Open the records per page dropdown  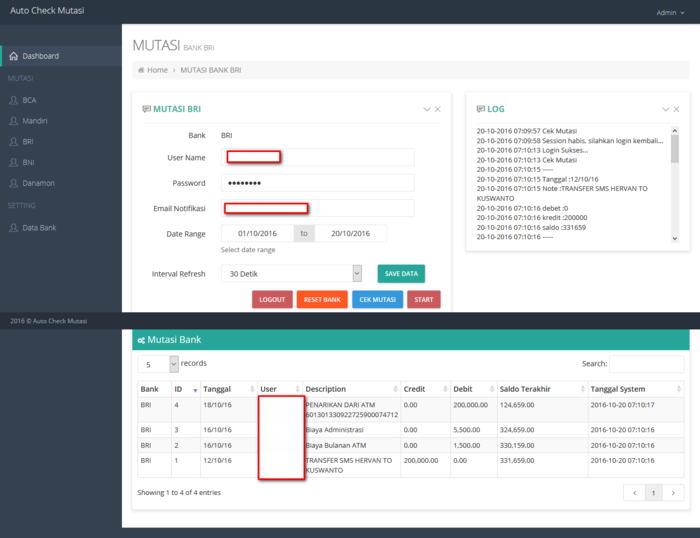click(158, 364)
